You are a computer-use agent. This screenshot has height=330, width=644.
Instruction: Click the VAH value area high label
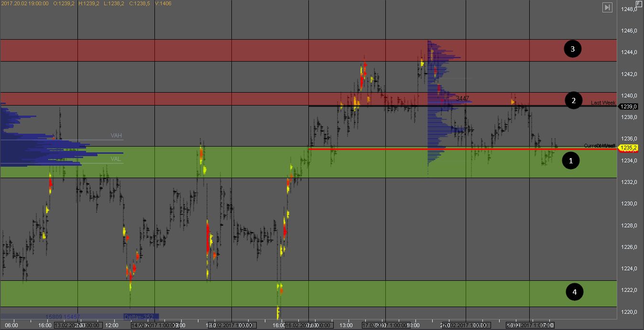pyautogui.click(x=116, y=136)
